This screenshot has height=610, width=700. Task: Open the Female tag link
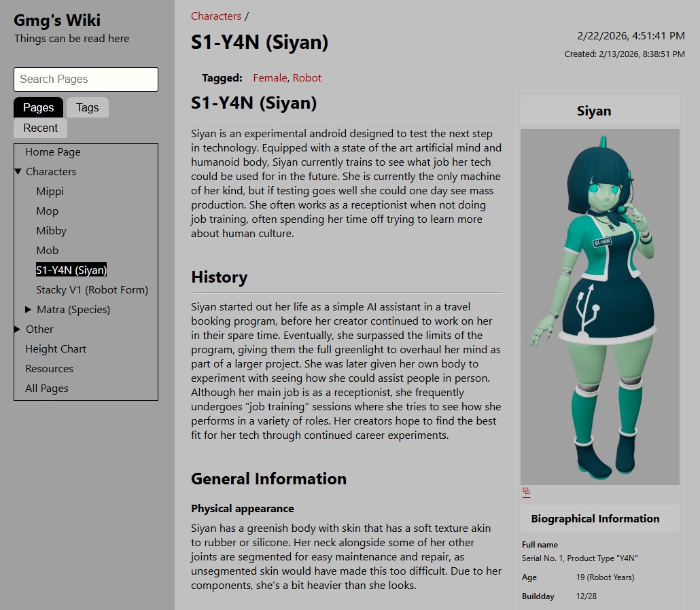[x=270, y=78]
